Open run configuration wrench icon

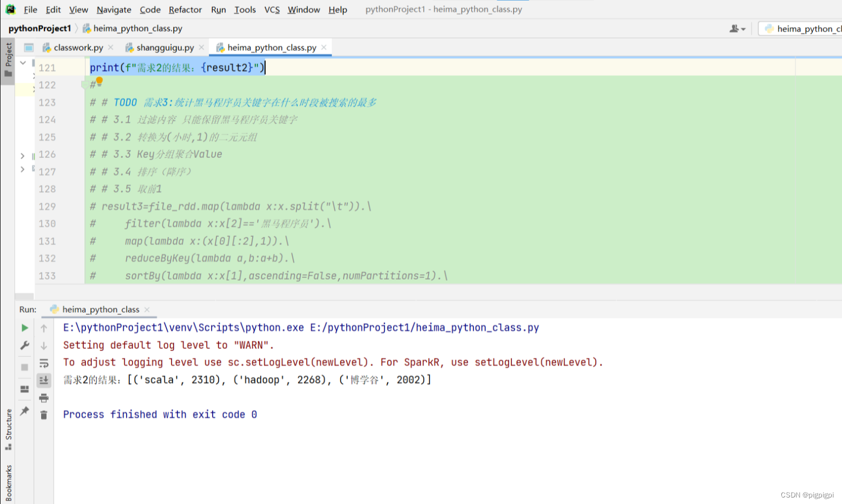click(24, 345)
